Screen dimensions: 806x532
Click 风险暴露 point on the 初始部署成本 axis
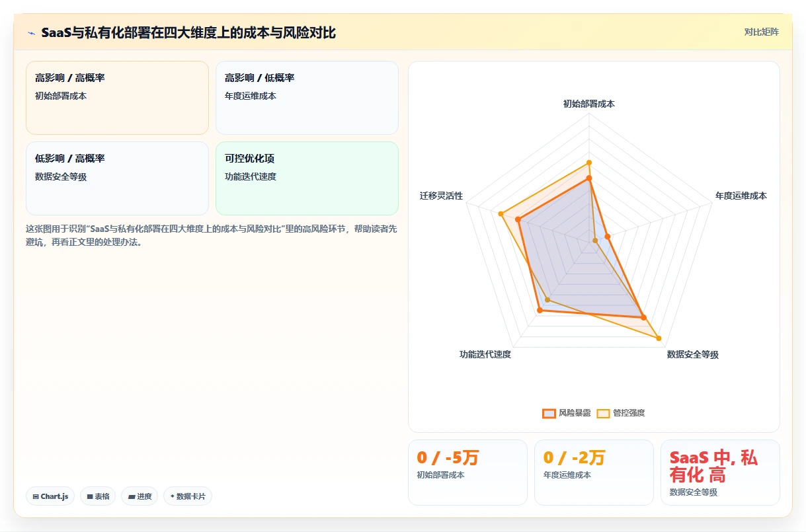[x=589, y=178]
